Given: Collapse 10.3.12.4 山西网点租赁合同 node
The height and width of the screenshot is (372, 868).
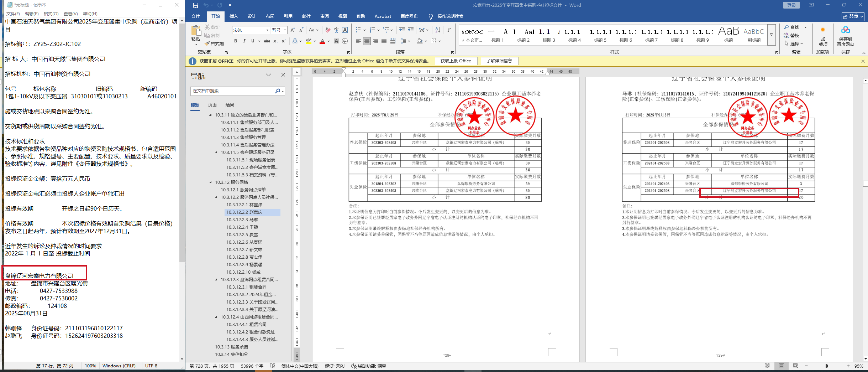Looking at the screenshot, I should (x=216, y=317).
